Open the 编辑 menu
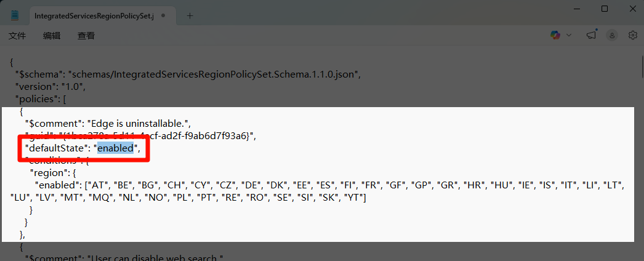Viewport: 644px width, 261px height. click(52, 36)
